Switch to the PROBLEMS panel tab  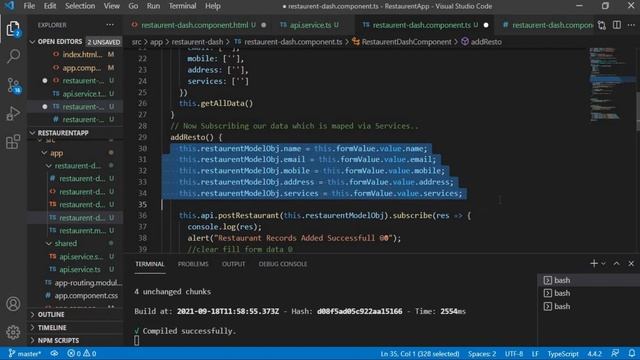(193, 264)
